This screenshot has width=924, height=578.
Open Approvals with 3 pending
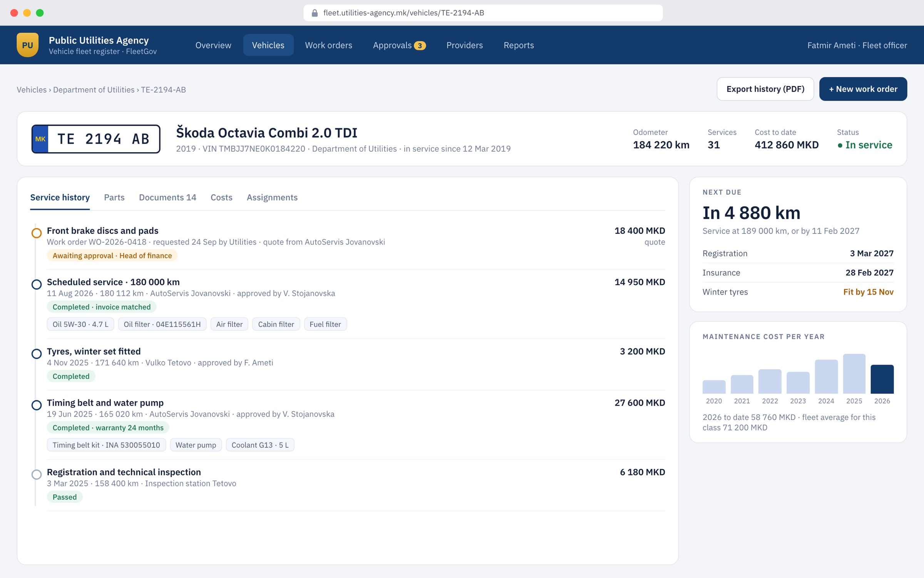click(x=399, y=45)
